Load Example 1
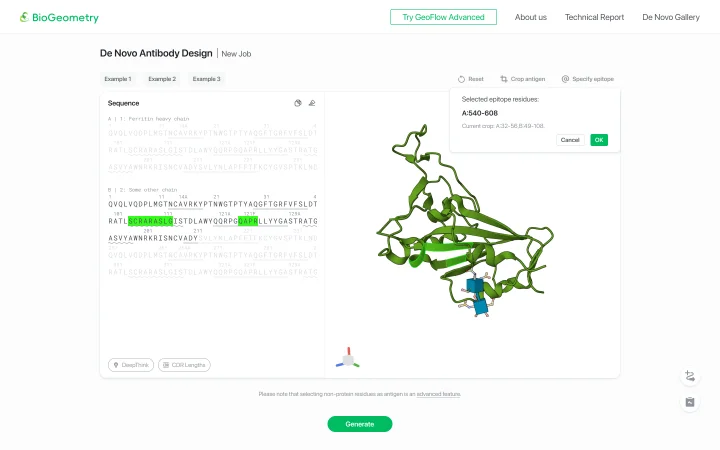The width and height of the screenshot is (720, 450). pos(118,79)
